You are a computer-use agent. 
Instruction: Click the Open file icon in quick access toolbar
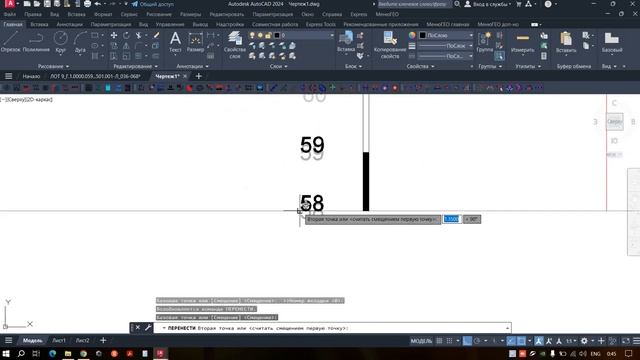point(37,4)
